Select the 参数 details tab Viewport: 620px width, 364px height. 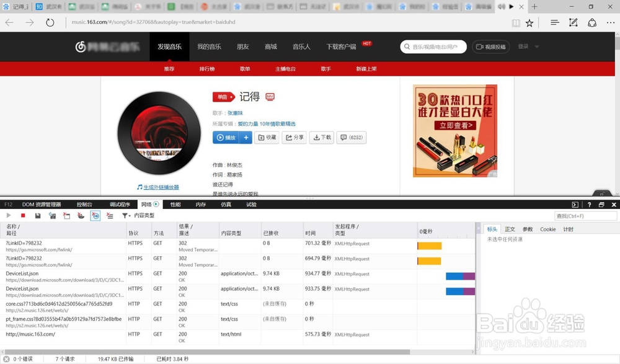coord(528,229)
